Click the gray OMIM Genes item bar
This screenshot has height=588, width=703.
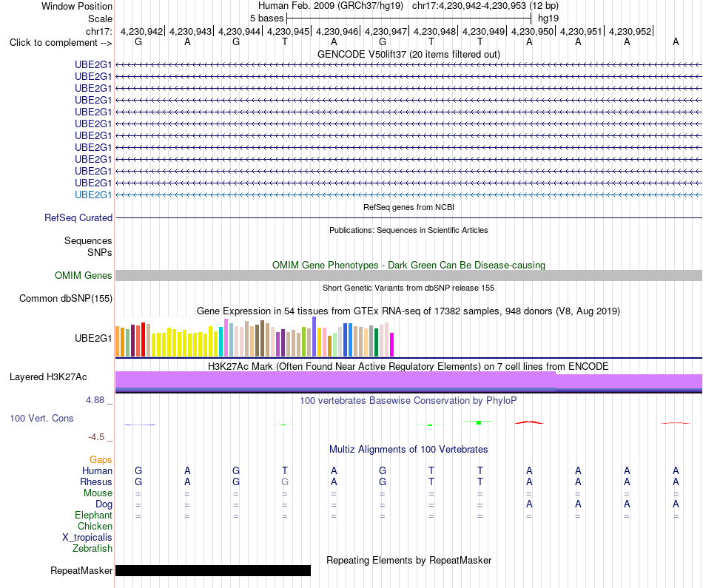click(x=408, y=276)
